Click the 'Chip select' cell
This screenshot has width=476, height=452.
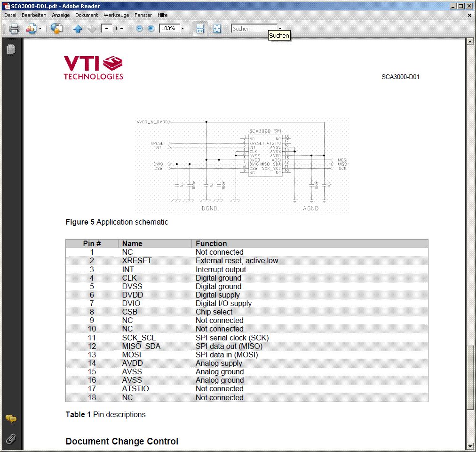point(214,312)
